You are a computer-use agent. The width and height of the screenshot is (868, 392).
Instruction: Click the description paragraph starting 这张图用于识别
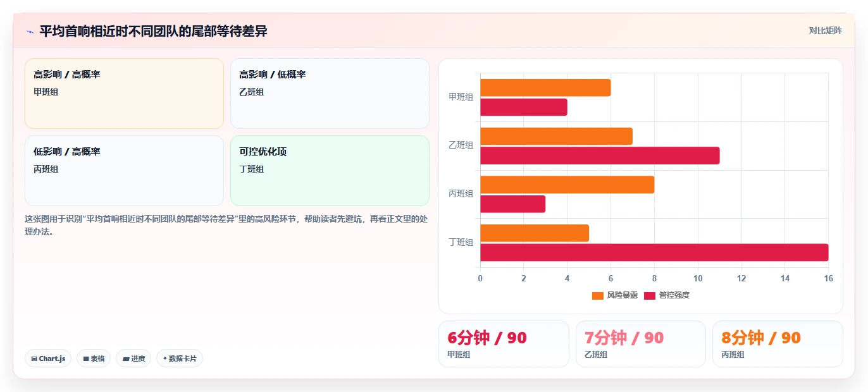click(226, 225)
